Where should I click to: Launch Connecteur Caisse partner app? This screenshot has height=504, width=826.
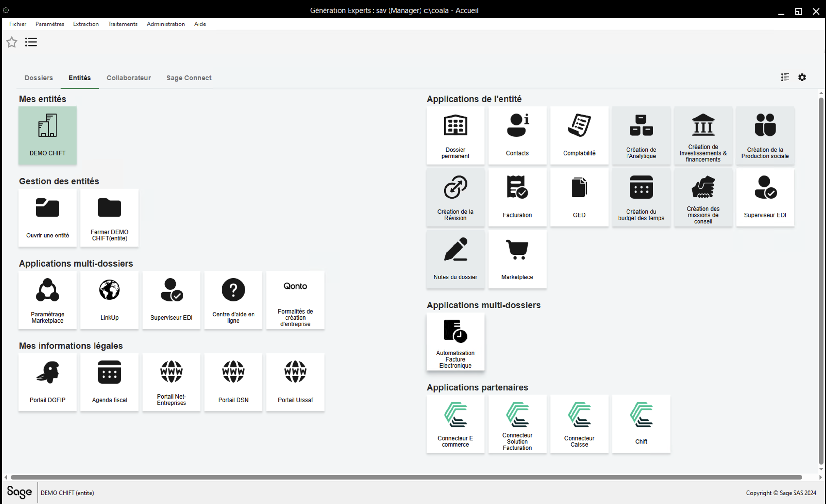[x=579, y=424]
